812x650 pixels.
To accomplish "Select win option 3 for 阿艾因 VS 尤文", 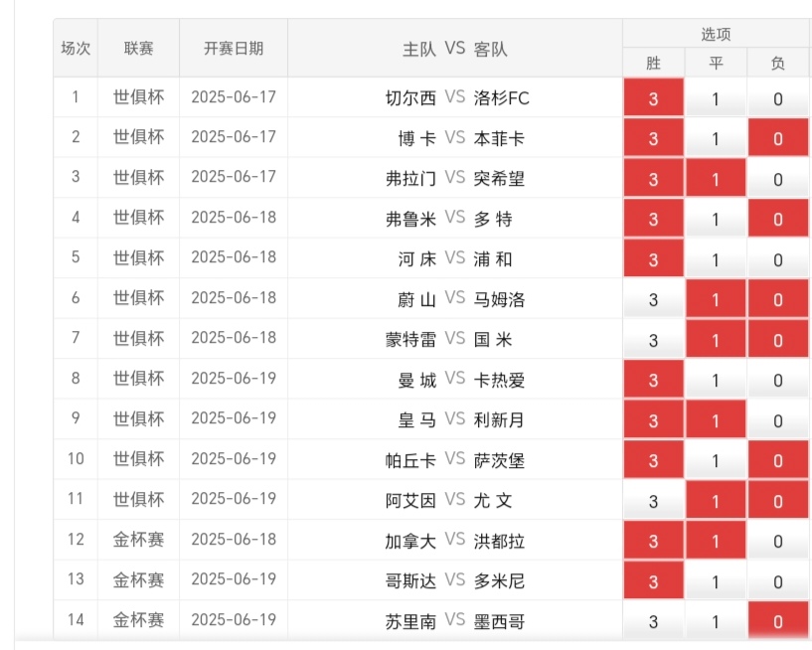I will 654,500.
